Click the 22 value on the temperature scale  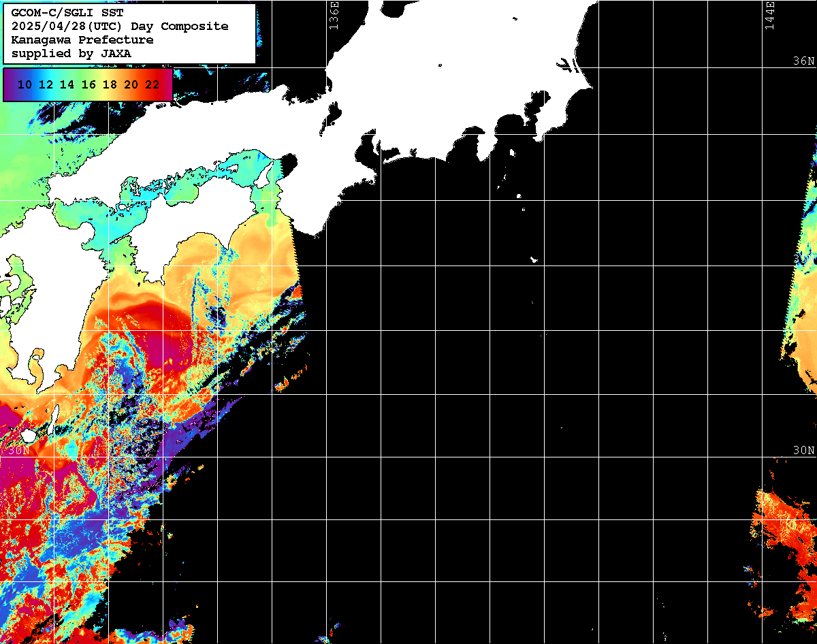152,84
